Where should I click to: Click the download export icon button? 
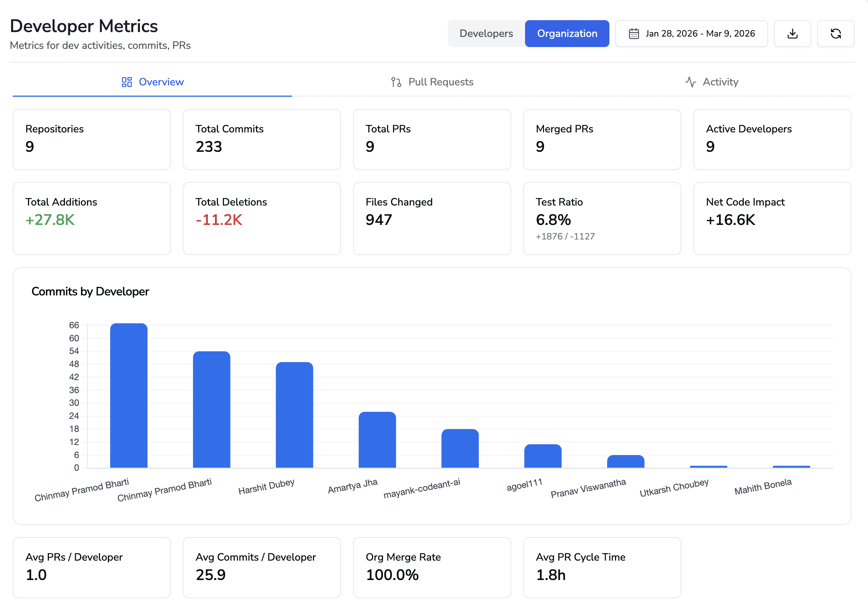coord(792,34)
